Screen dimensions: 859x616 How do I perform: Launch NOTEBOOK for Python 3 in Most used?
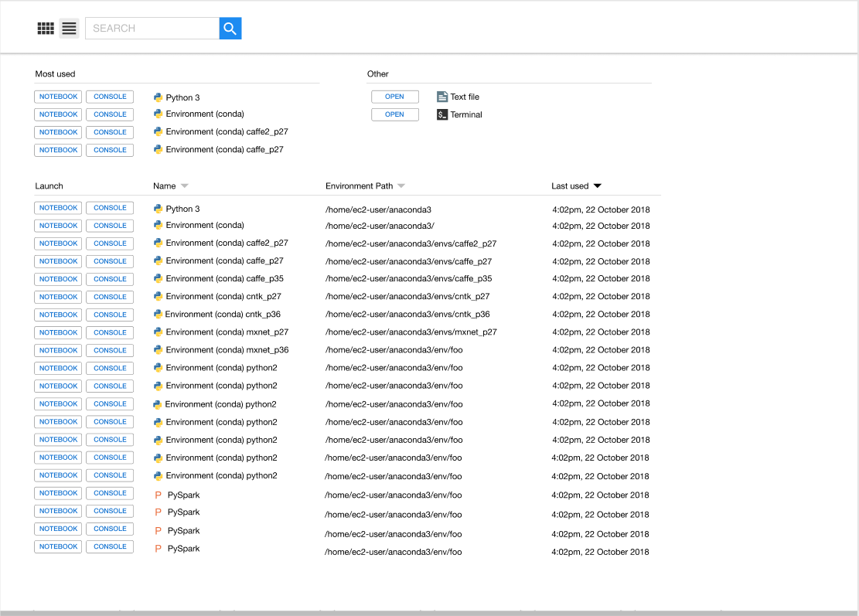58,97
